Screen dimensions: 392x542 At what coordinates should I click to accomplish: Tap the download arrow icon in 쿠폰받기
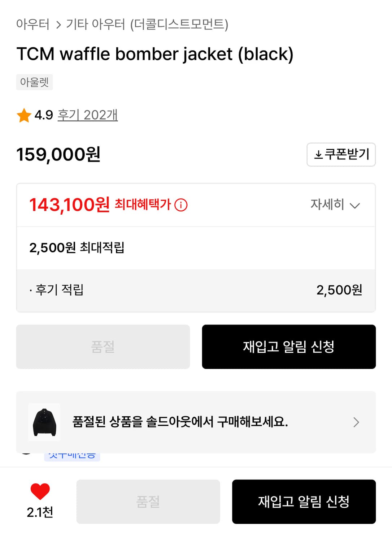pos(318,155)
